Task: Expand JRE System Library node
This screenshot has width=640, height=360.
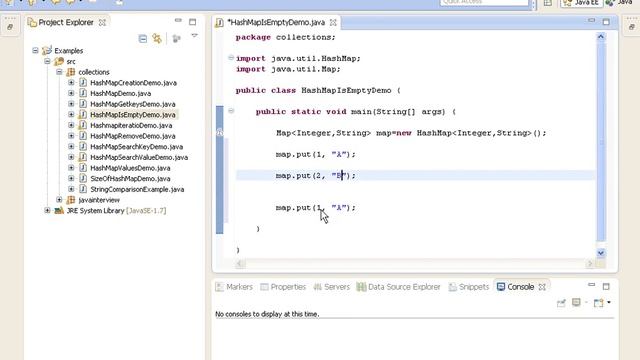Action: 47,210
